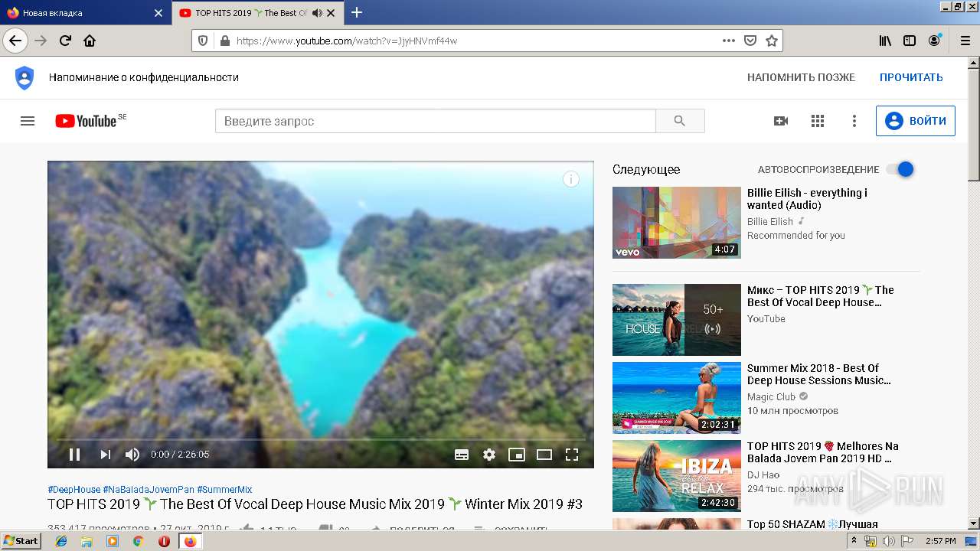
Task: Click the #DeepHouse hashtag link
Action: pyautogui.click(x=73, y=490)
